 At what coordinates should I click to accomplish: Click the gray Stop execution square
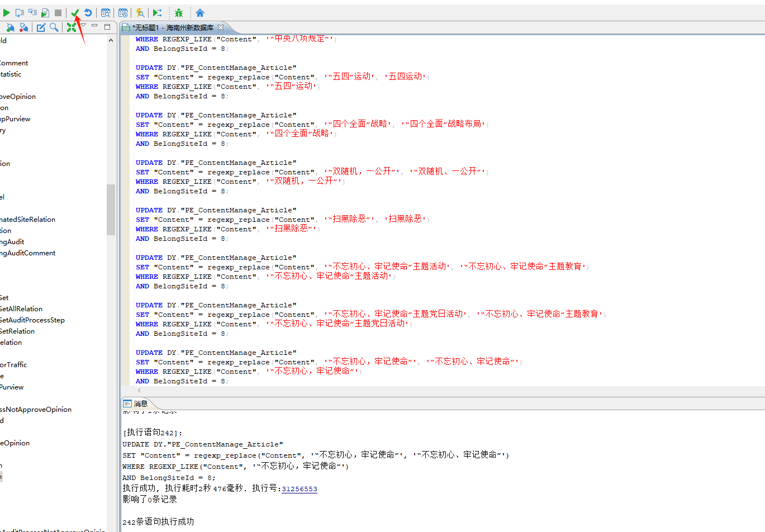pyautogui.click(x=58, y=12)
